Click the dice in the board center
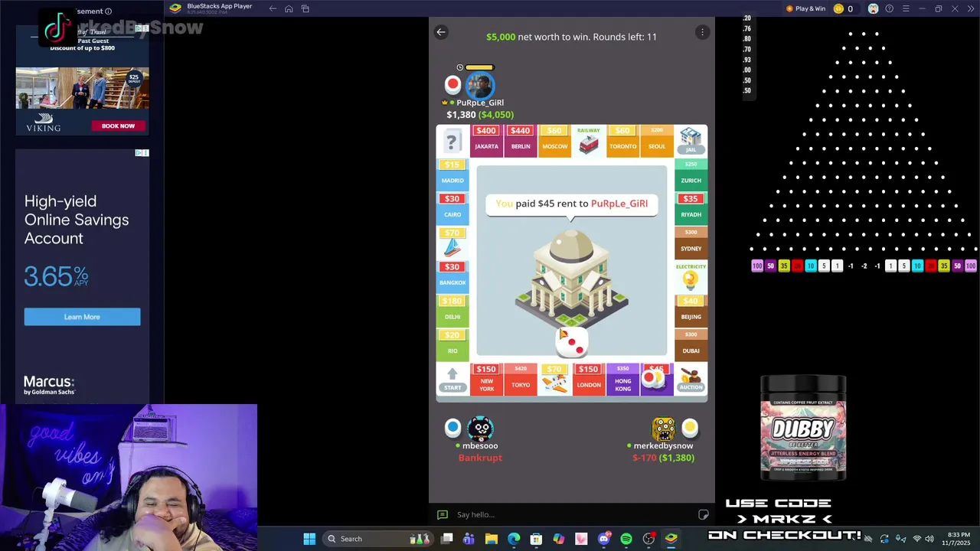This screenshot has height=551, width=980. pyautogui.click(x=571, y=342)
